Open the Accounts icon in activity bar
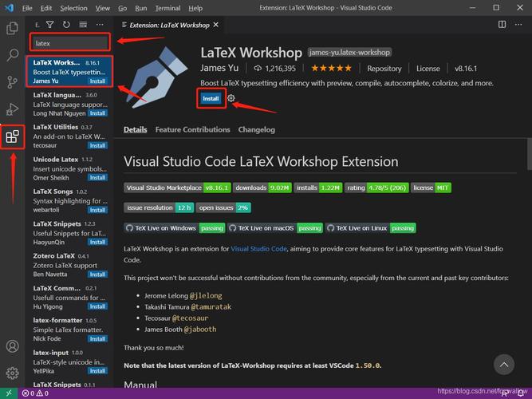532x399 pixels. coord(12,346)
